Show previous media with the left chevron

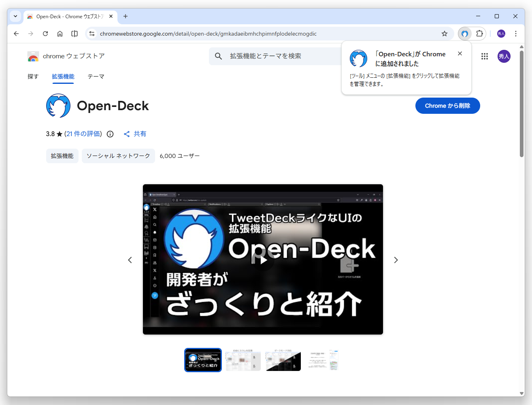point(130,260)
